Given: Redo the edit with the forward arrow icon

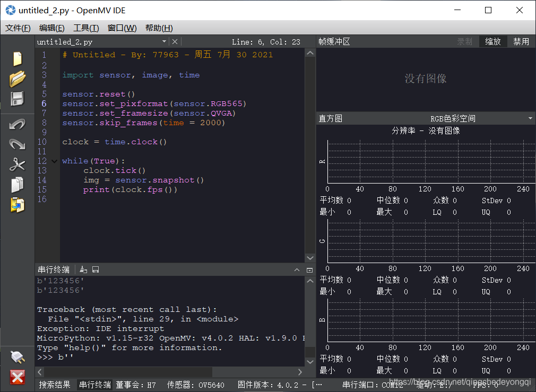Looking at the screenshot, I should pyautogui.click(x=17, y=144).
